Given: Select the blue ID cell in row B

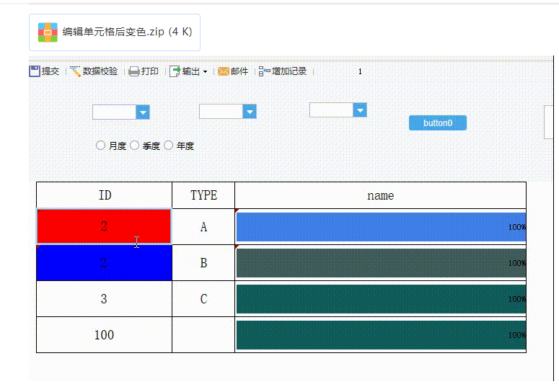Looking at the screenshot, I should click(x=104, y=263).
